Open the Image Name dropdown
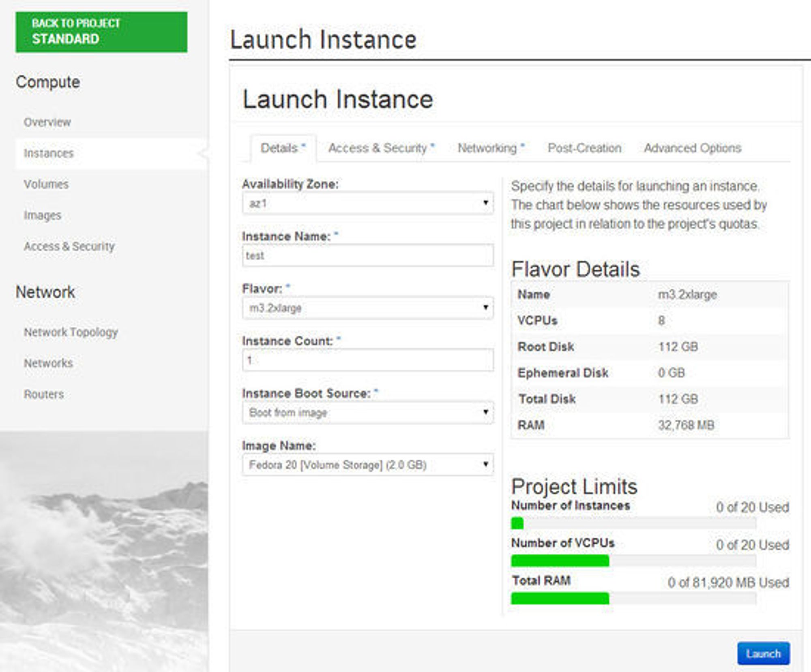 point(367,464)
